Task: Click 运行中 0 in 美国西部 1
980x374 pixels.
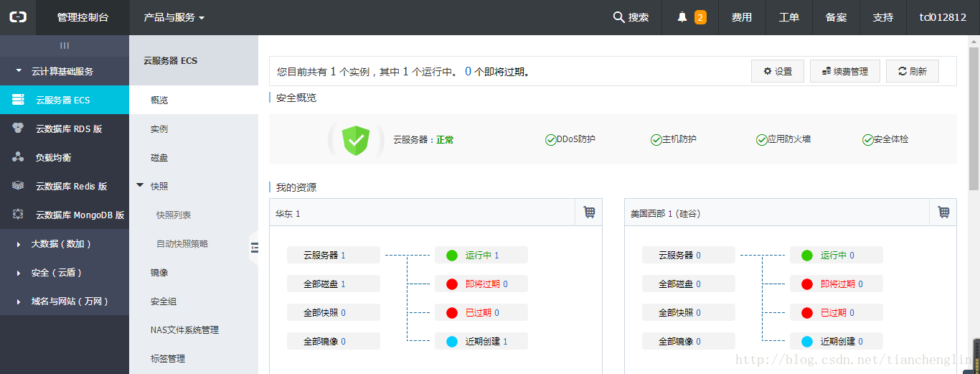Action: point(837,255)
